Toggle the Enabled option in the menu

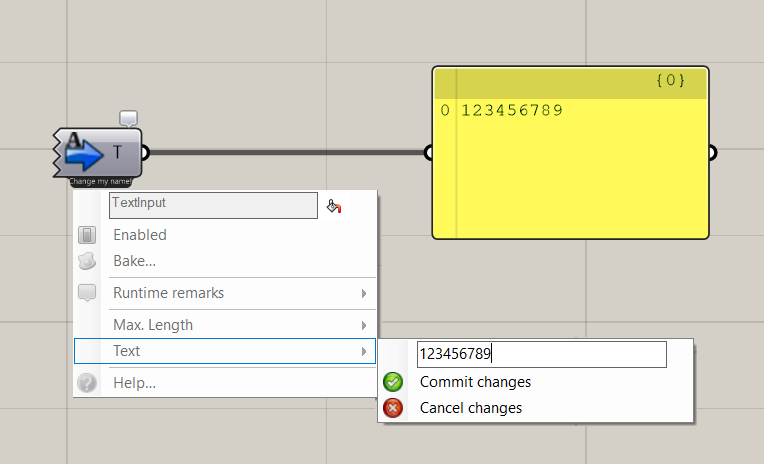click(x=140, y=235)
